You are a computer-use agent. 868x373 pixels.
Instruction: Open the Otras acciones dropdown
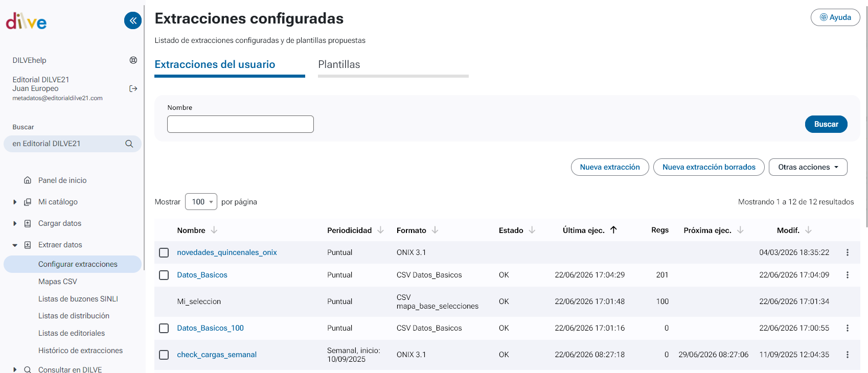[x=808, y=167]
